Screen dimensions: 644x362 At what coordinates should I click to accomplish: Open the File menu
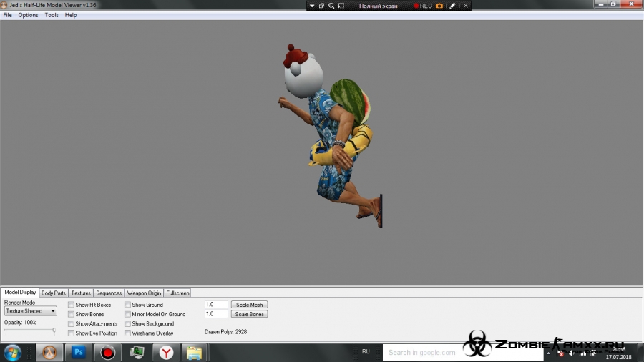tap(7, 15)
